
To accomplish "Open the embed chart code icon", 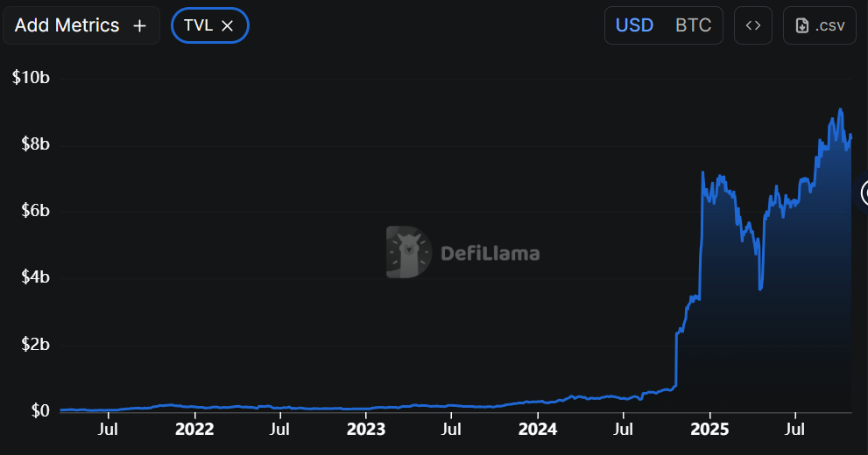I will [752, 25].
